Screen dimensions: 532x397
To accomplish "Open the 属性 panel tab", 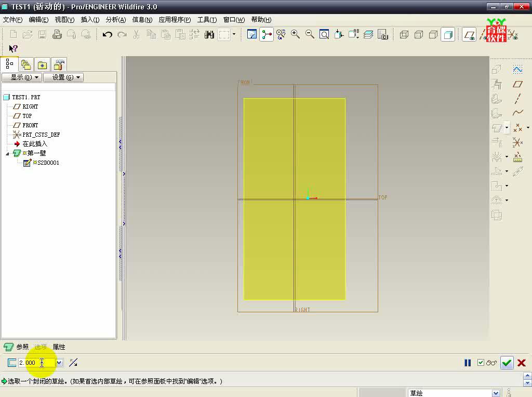I will pos(59,347).
